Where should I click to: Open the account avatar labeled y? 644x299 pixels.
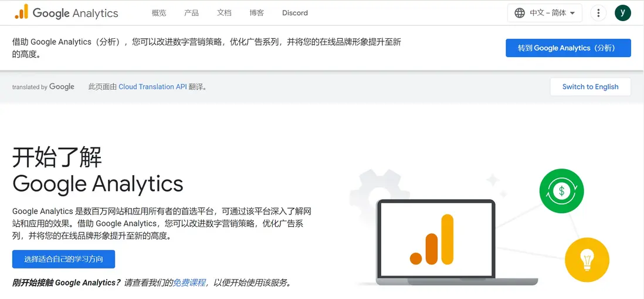pyautogui.click(x=623, y=13)
